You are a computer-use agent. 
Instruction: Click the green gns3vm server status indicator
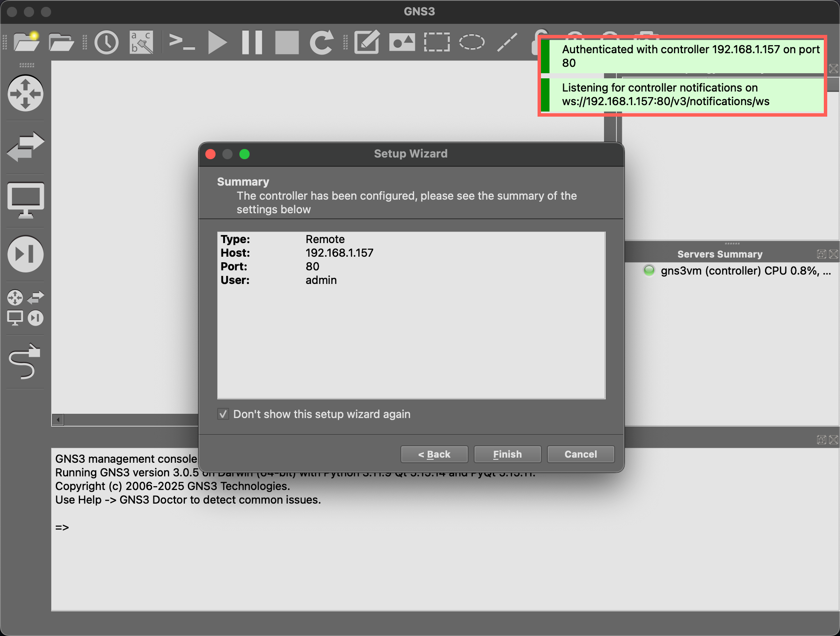[649, 271]
